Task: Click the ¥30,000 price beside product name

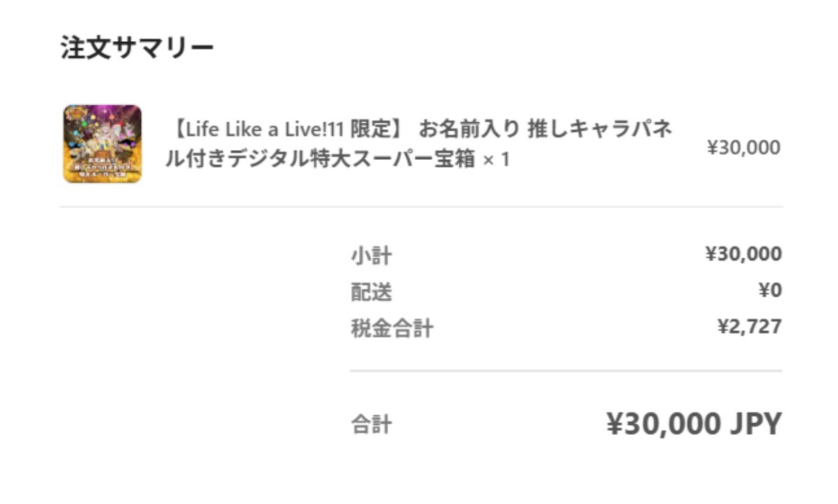Action: tap(744, 147)
